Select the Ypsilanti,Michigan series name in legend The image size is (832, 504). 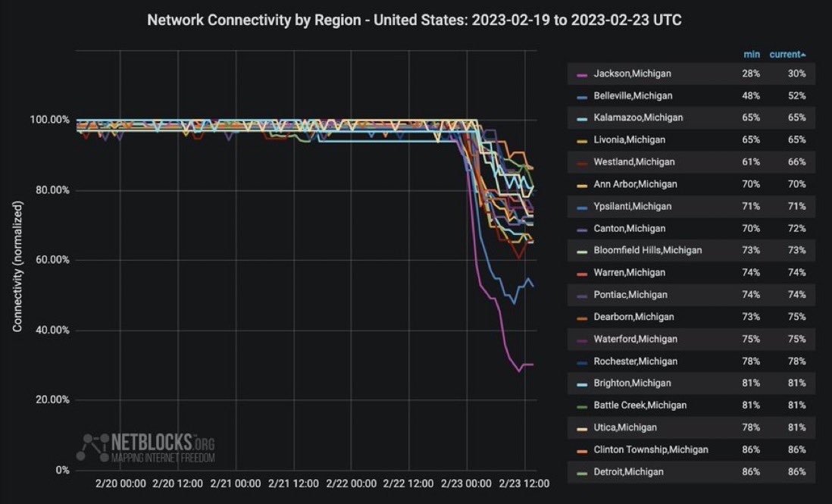click(x=633, y=207)
